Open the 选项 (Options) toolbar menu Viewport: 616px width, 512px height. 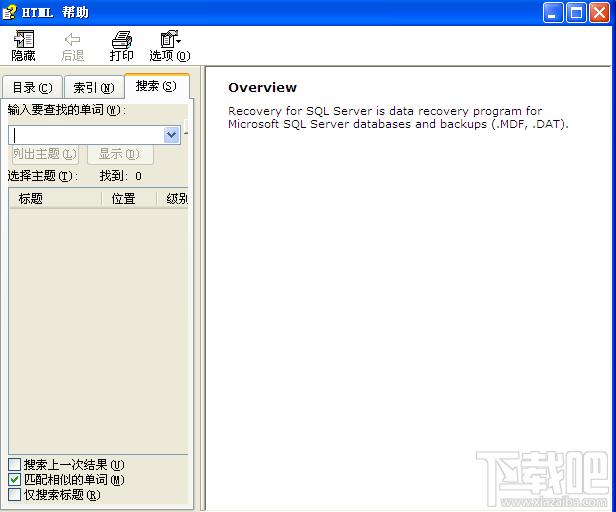point(170,46)
